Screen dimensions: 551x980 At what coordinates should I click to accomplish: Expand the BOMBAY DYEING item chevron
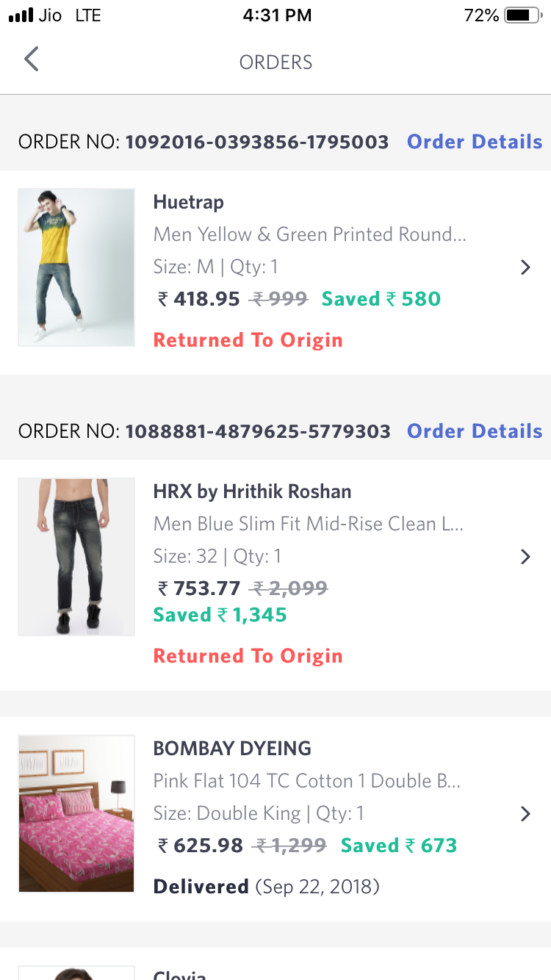(x=525, y=814)
